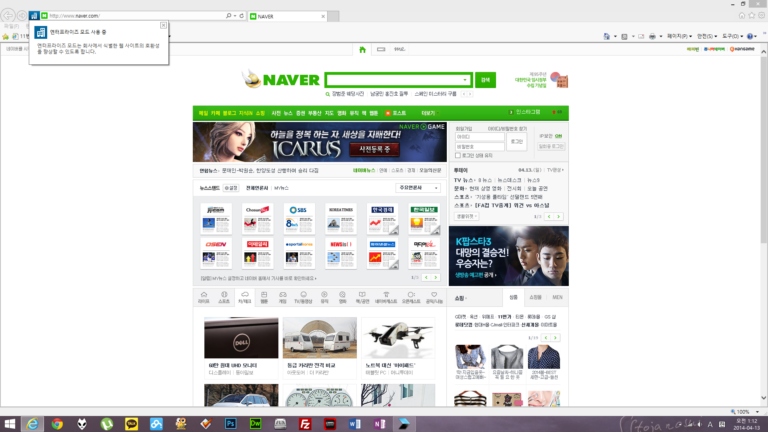Click the printer icon in IE command bar
This screenshot has height=432, width=768.
click(652, 36)
